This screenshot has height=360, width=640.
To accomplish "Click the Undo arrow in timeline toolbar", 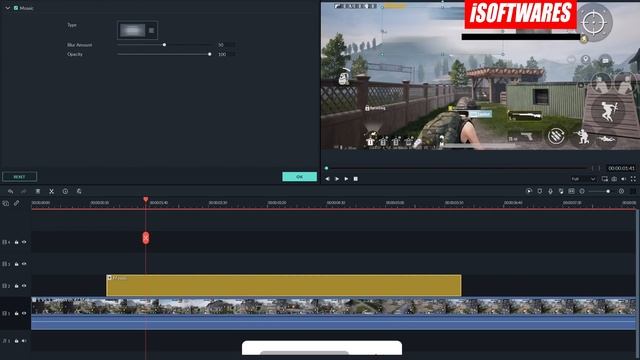I will [x=11, y=191].
